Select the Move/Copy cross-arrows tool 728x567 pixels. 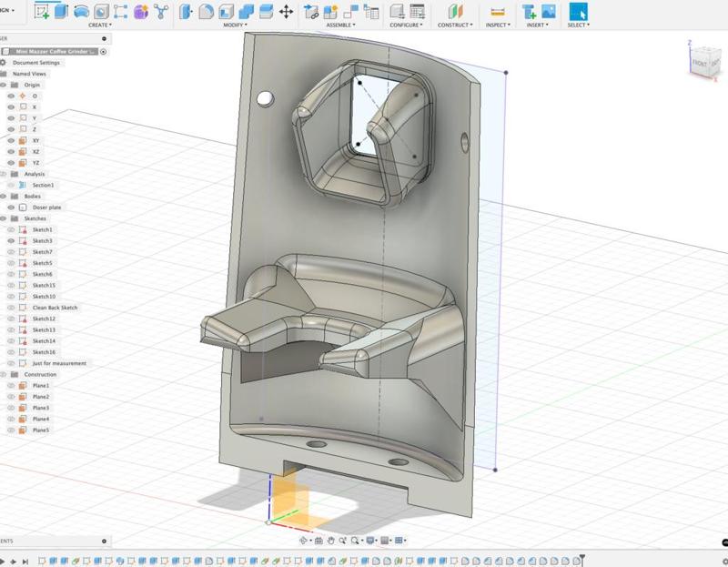coord(286,12)
